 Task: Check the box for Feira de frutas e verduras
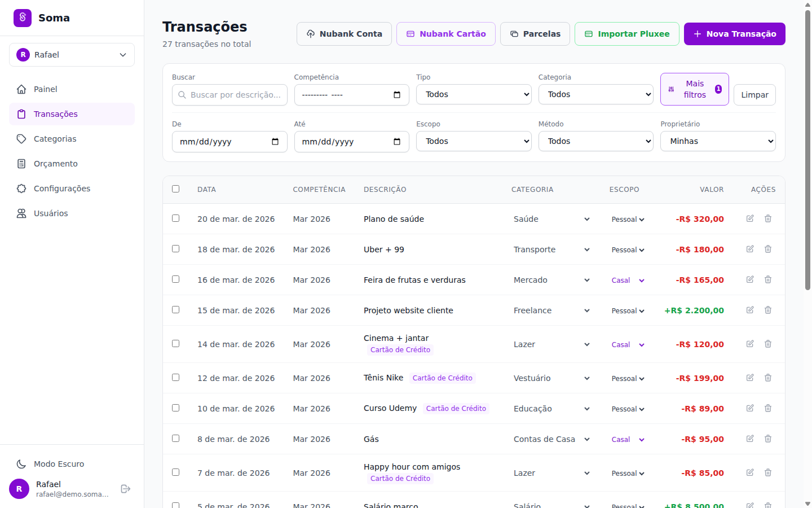tap(176, 279)
